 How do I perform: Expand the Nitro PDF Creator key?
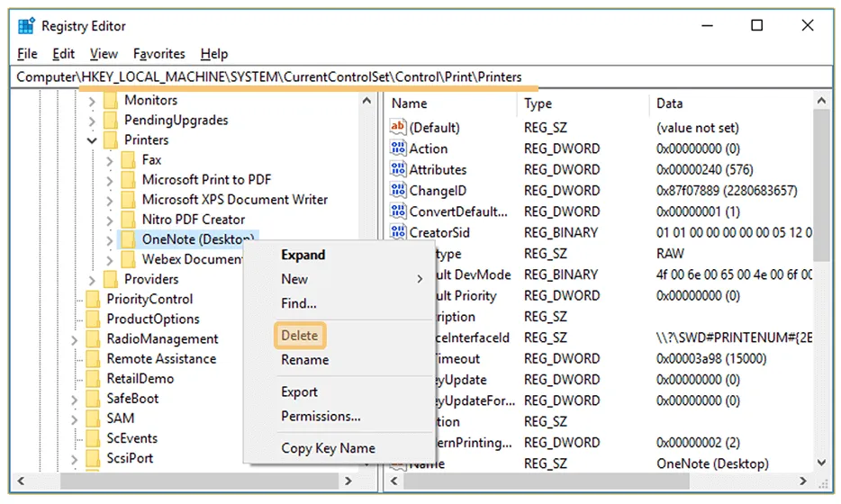point(110,220)
